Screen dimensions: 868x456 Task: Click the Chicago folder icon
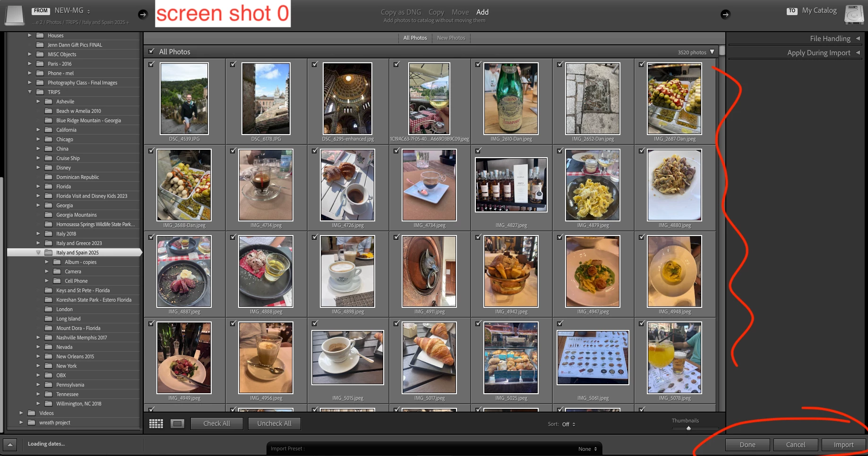coord(49,139)
